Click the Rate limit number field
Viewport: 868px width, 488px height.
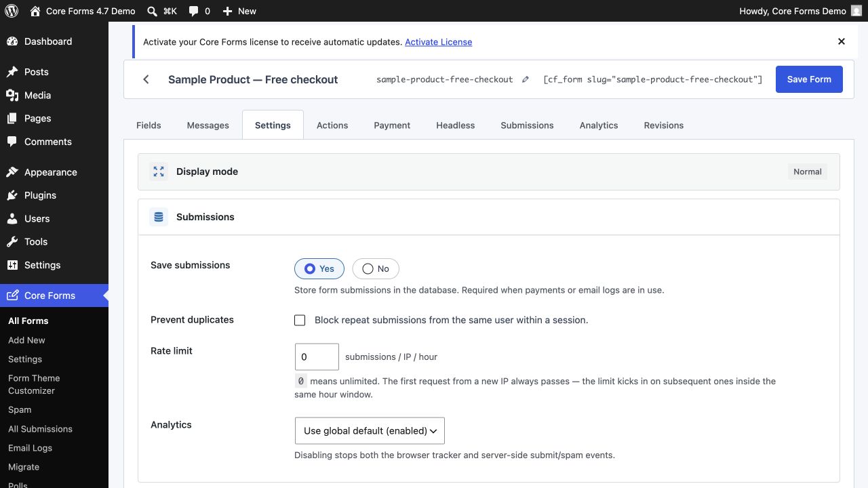pos(317,357)
